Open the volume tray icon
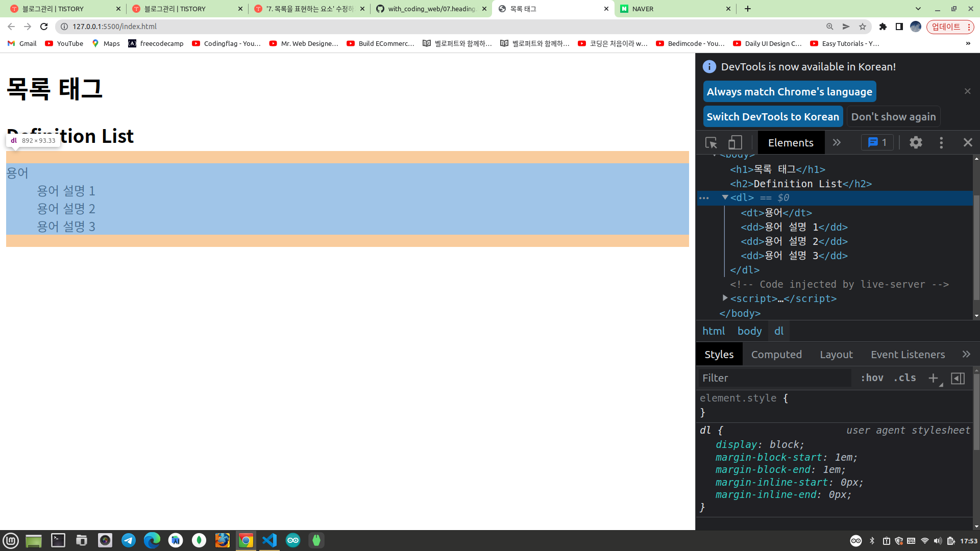 pos(938,541)
